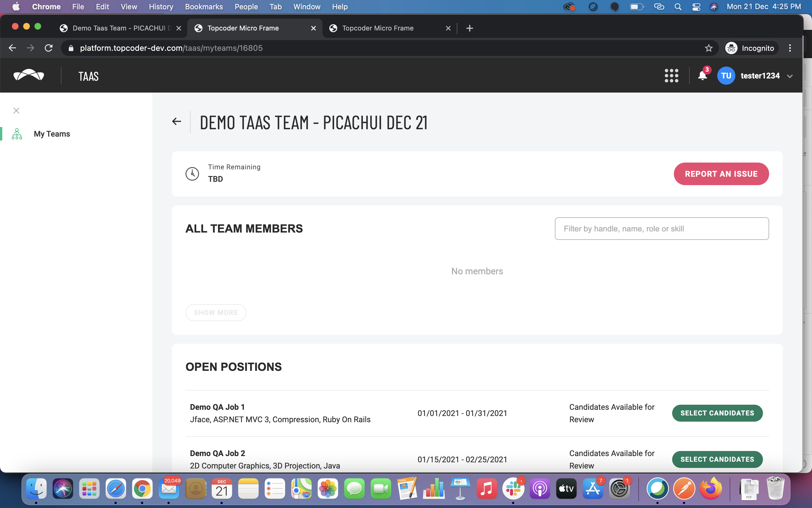The height and width of the screenshot is (508, 812).
Task: Open a new tab with plus icon
Action: (x=470, y=28)
